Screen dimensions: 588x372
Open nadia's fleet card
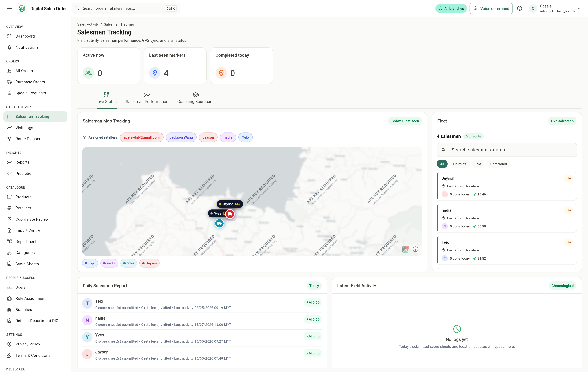(x=507, y=218)
